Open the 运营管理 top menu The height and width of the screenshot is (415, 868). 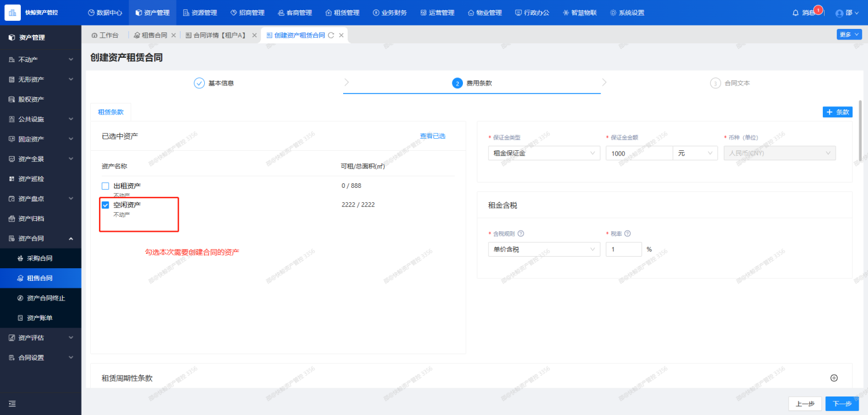[x=437, y=13]
